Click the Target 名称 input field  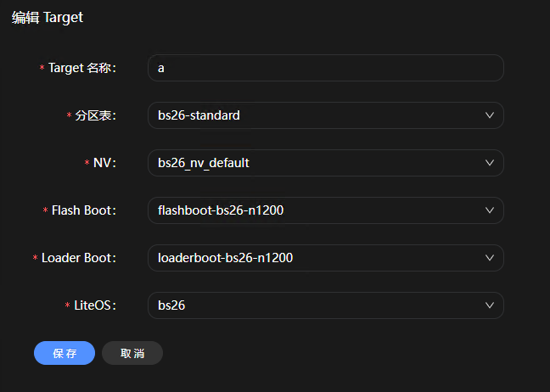[x=325, y=68]
